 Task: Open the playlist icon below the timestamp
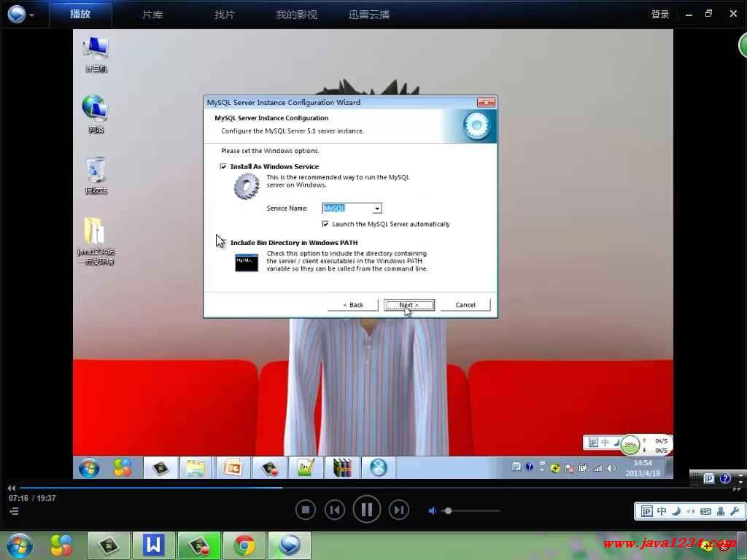13,511
